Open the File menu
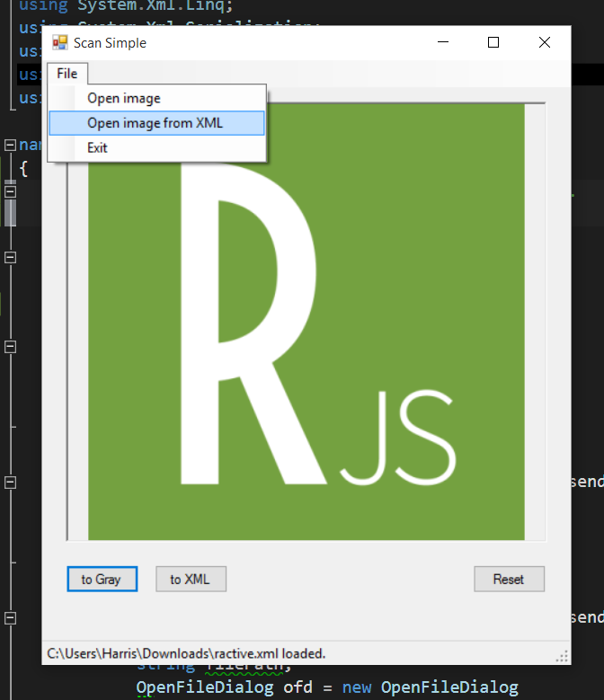The width and height of the screenshot is (604, 700). coord(67,73)
